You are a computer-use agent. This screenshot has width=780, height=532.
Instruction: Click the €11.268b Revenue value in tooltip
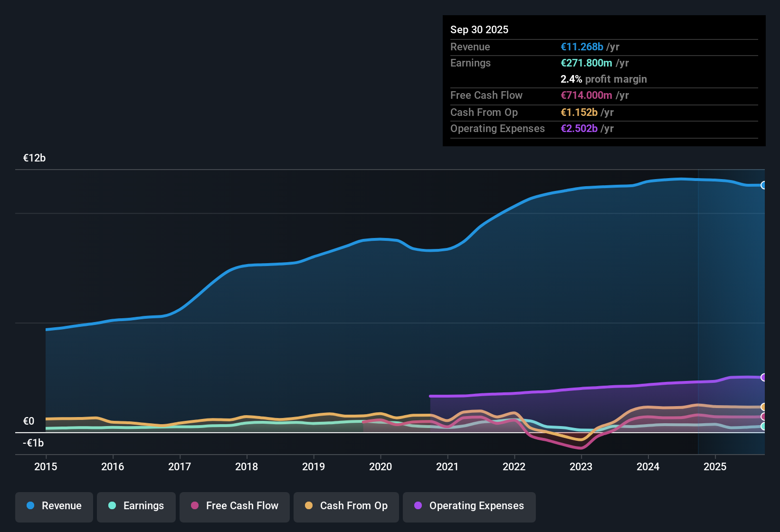[x=582, y=47]
